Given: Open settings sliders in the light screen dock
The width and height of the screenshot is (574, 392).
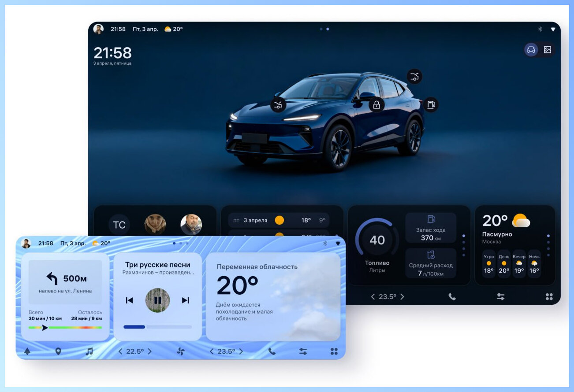Looking at the screenshot, I should coord(303,351).
